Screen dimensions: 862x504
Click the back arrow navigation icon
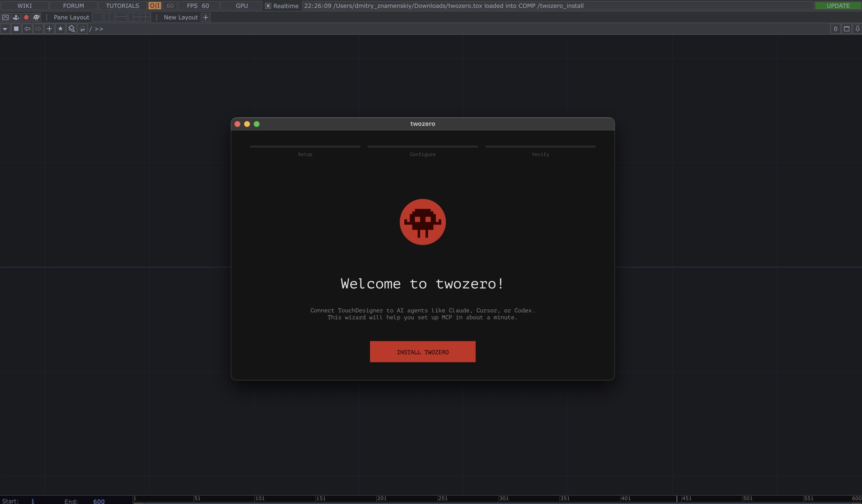(x=27, y=29)
